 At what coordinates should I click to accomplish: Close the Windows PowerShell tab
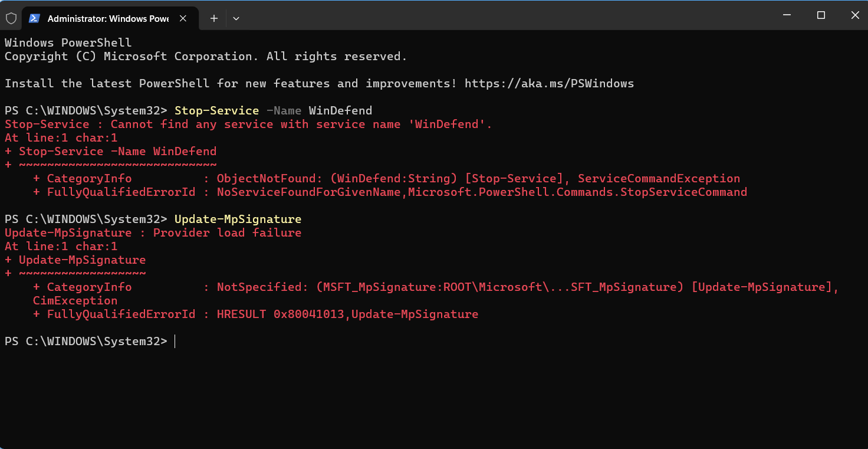tap(183, 18)
